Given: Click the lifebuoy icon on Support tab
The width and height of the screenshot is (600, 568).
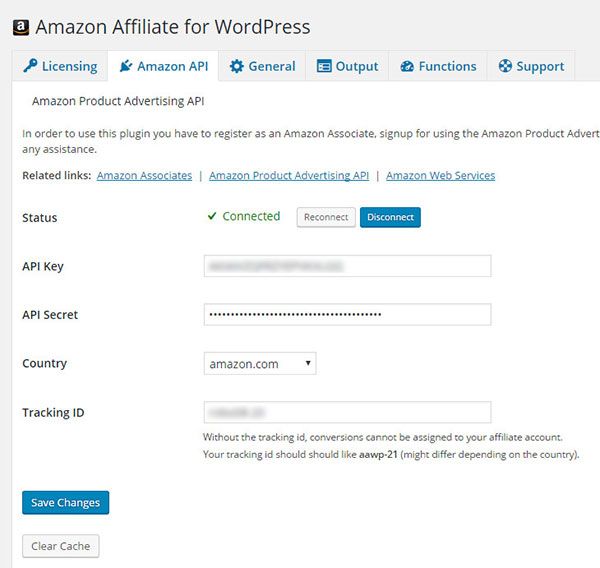Looking at the screenshot, I should pyautogui.click(x=506, y=67).
